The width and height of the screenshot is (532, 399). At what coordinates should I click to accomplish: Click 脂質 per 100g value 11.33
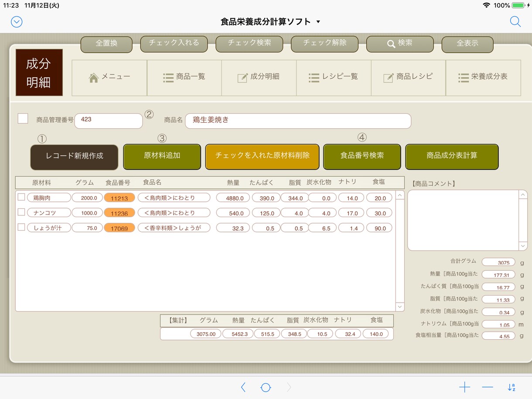coord(498,299)
